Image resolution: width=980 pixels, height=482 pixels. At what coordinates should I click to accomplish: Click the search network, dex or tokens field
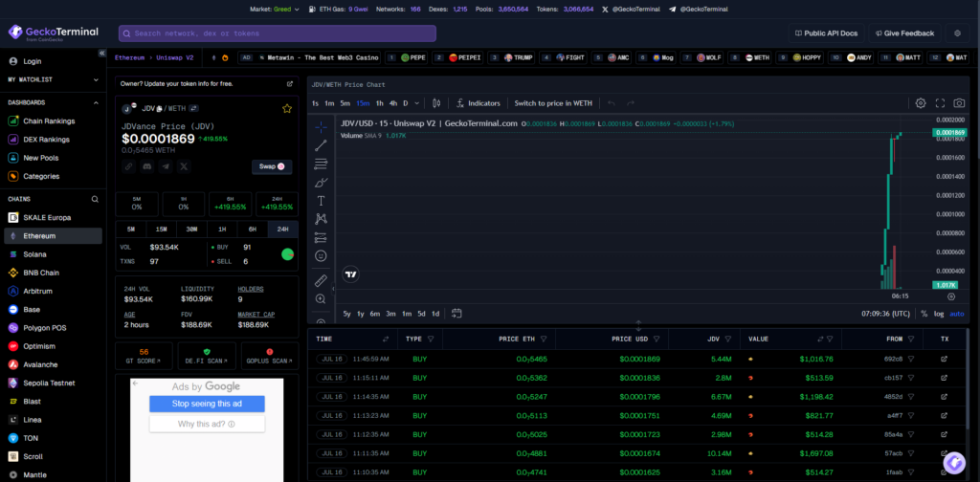tap(278, 33)
